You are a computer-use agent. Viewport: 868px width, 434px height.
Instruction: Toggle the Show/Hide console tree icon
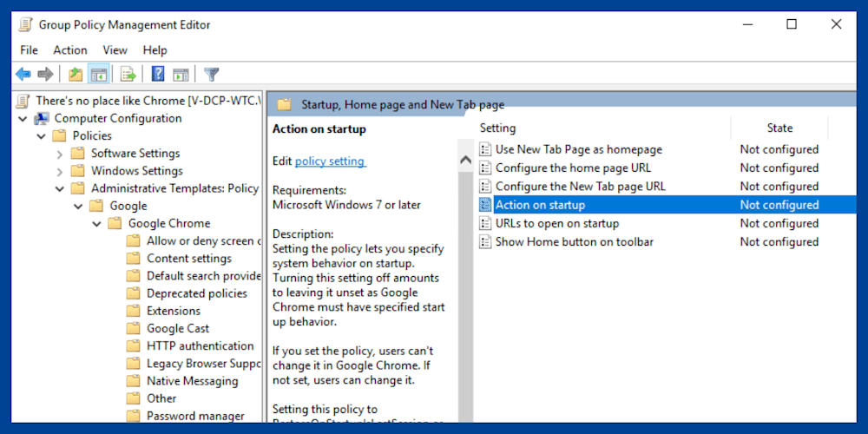99,74
